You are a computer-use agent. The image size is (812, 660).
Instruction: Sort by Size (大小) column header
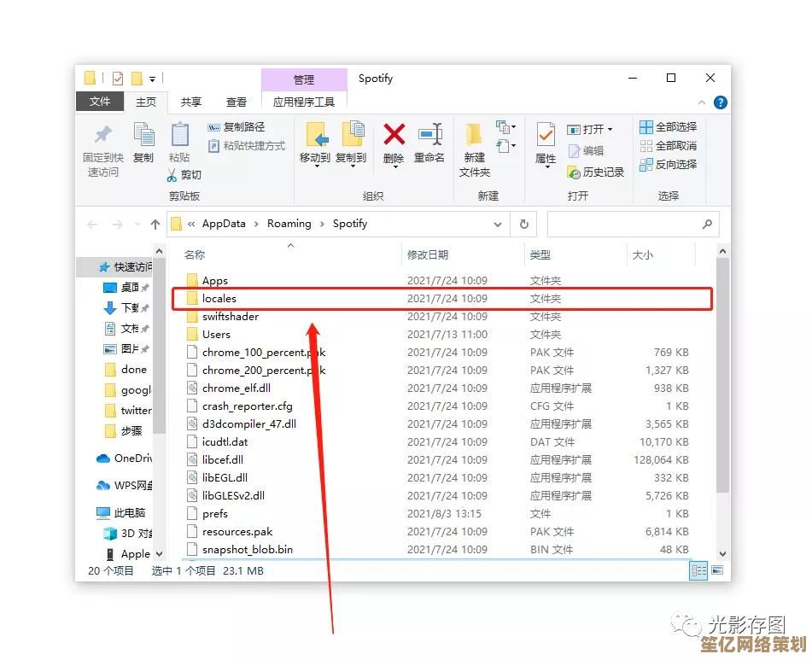click(x=643, y=254)
